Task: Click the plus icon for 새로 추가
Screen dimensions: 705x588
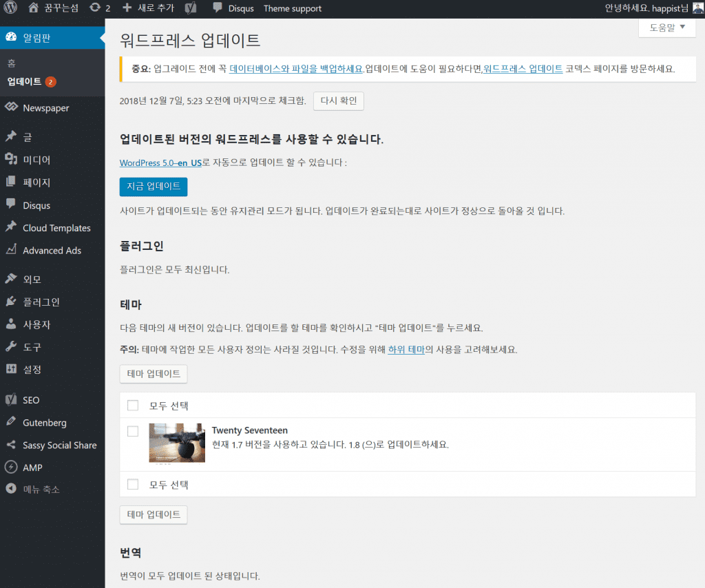Action: click(x=127, y=8)
